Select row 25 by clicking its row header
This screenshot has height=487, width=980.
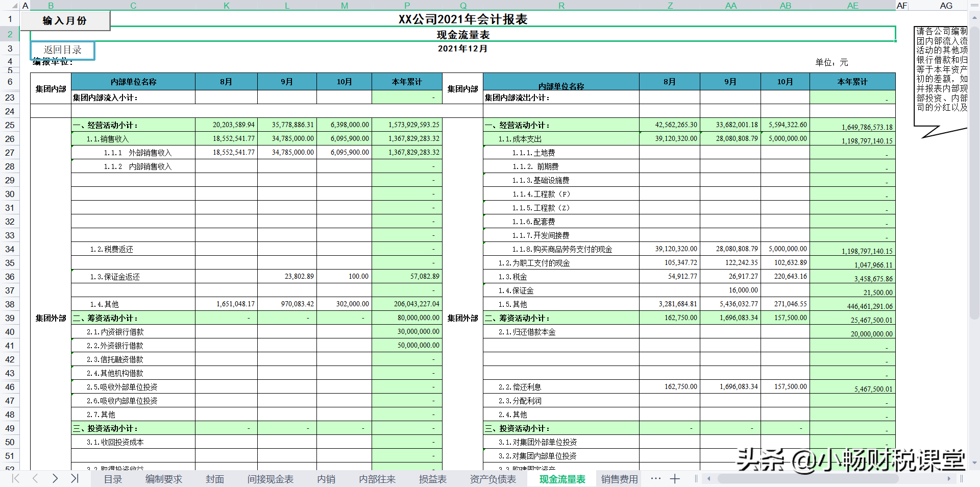tap(10, 125)
